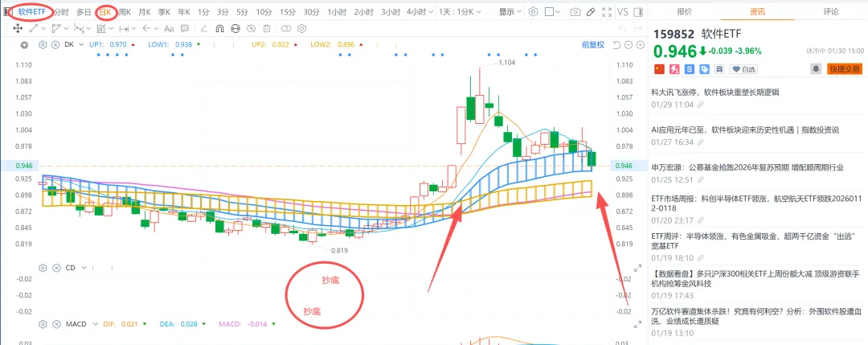This screenshot has height=345, width=868.
Task: Open wave tool dropdown arrow
Action: pos(88,28)
